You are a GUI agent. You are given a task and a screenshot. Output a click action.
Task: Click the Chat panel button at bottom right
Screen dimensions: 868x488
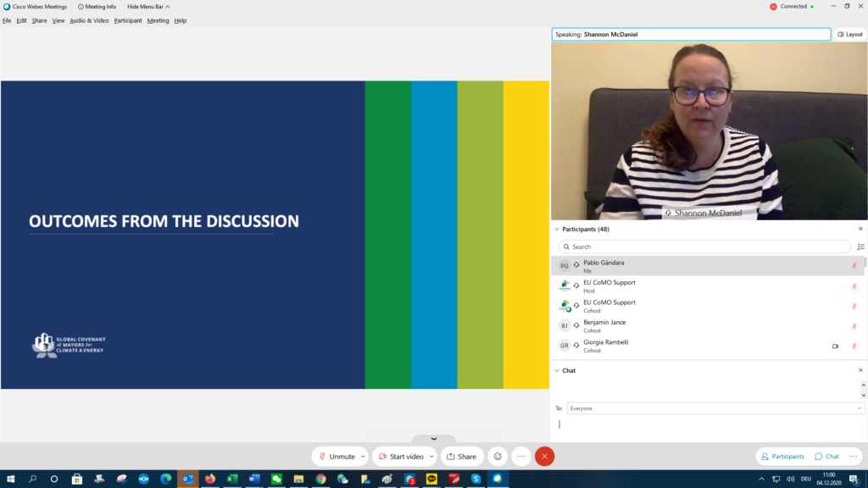click(826, 456)
